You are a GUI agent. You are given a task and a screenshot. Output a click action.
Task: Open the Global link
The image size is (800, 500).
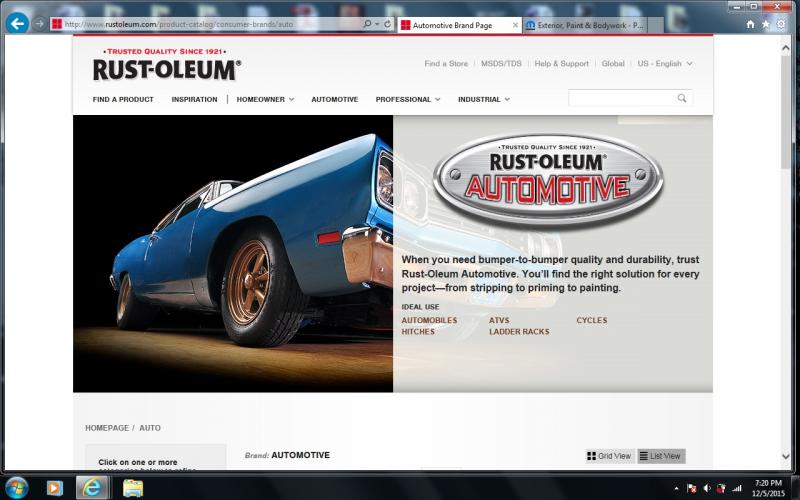coord(613,64)
